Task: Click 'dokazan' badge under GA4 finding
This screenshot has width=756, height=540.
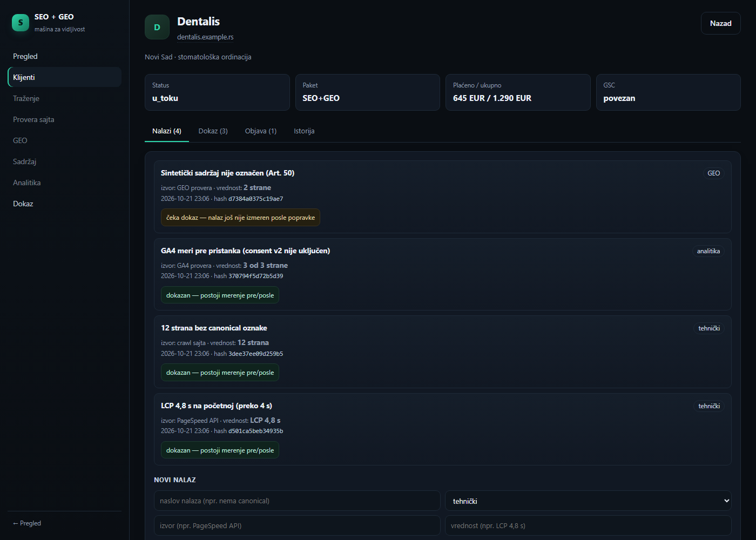Action: click(220, 295)
